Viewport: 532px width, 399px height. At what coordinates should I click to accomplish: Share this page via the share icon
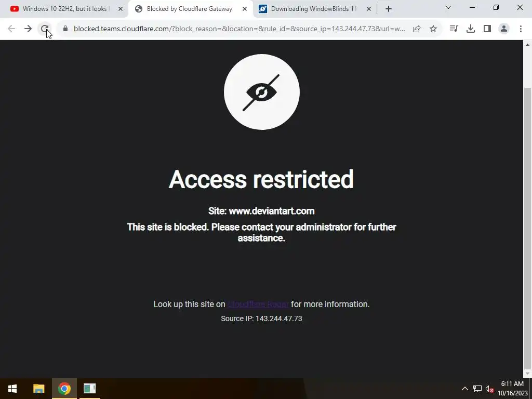(x=417, y=29)
